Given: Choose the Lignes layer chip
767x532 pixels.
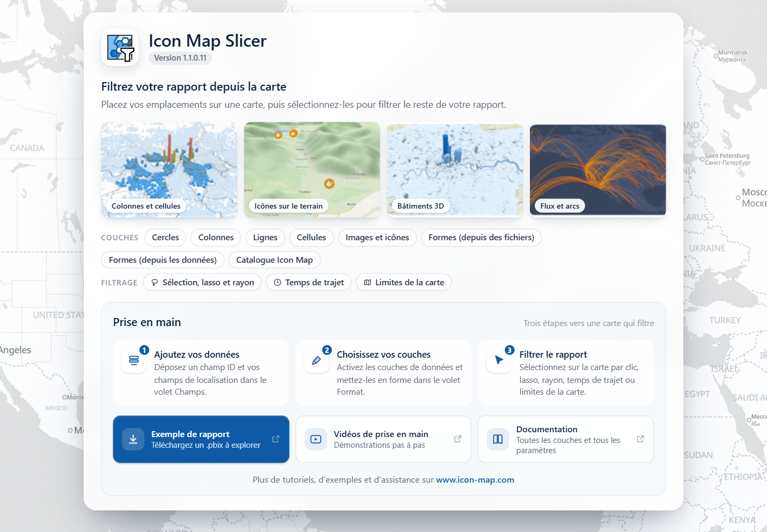Looking at the screenshot, I should click(265, 238).
